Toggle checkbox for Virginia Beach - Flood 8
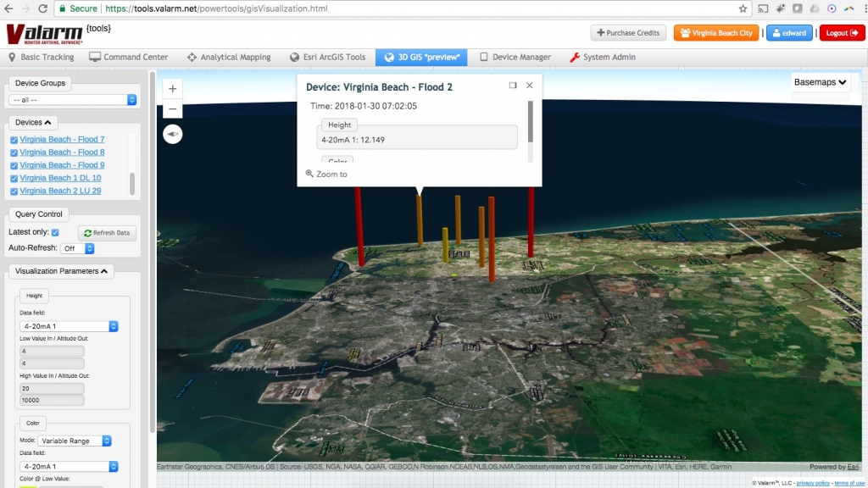868x488 pixels. pyautogui.click(x=14, y=152)
